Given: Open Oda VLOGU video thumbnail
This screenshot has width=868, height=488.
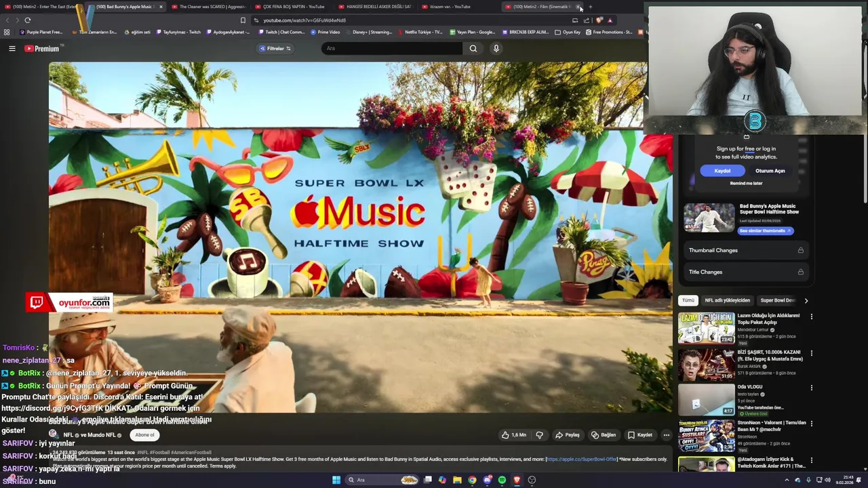Looking at the screenshot, I should (707, 399).
